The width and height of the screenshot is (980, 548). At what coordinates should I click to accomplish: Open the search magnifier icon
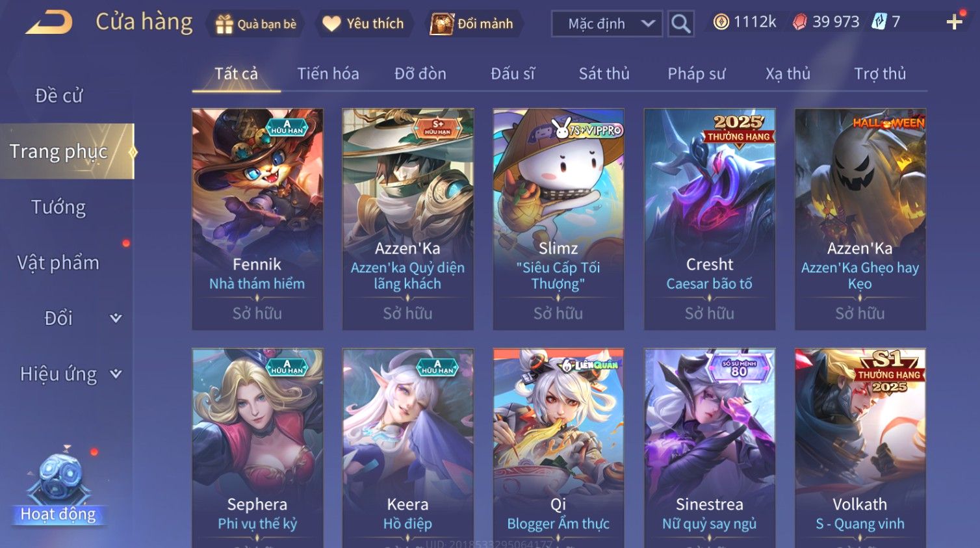[x=680, y=23]
